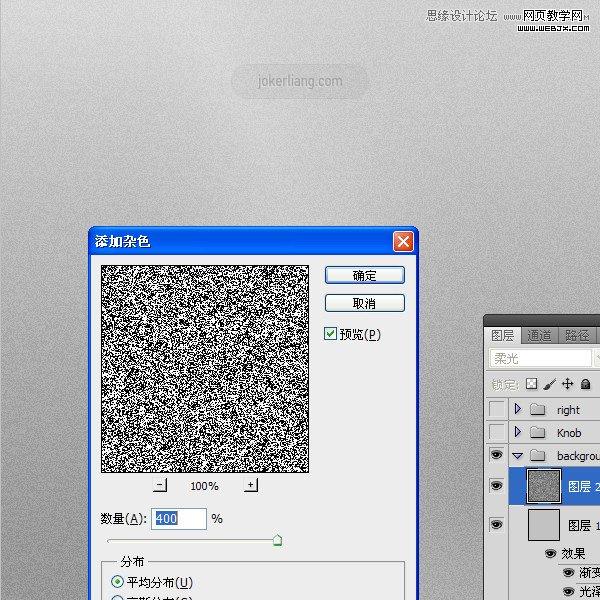Switch to the 通道 channels tab
The height and width of the screenshot is (600, 600).
(x=540, y=336)
